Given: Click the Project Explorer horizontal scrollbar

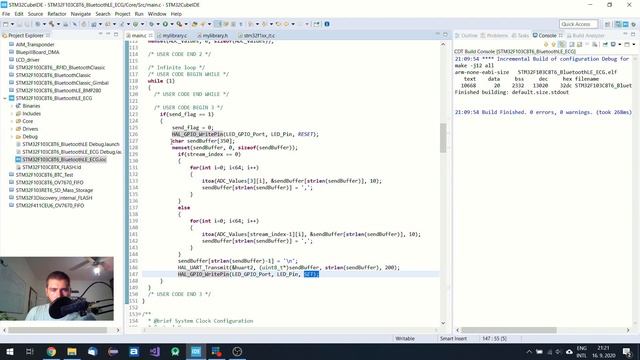Looking at the screenshot, I should 57,330.
